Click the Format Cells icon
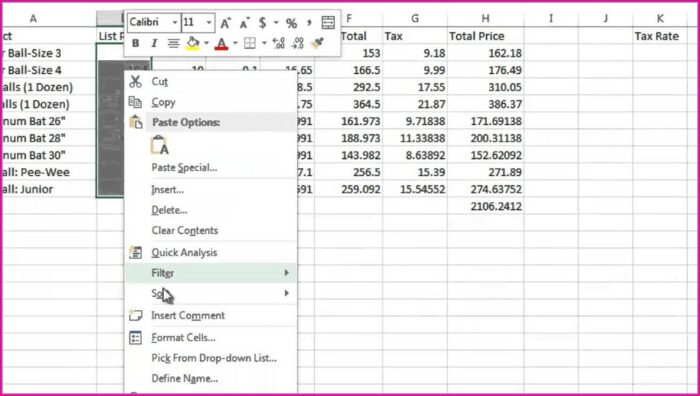The width and height of the screenshot is (700, 396). pos(135,338)
